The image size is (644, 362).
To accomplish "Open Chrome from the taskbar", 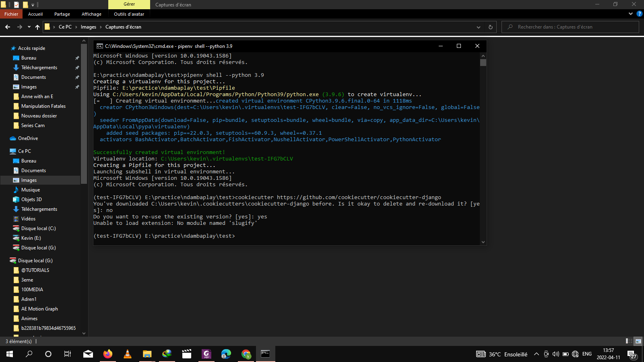I will (x=246, y=354).
